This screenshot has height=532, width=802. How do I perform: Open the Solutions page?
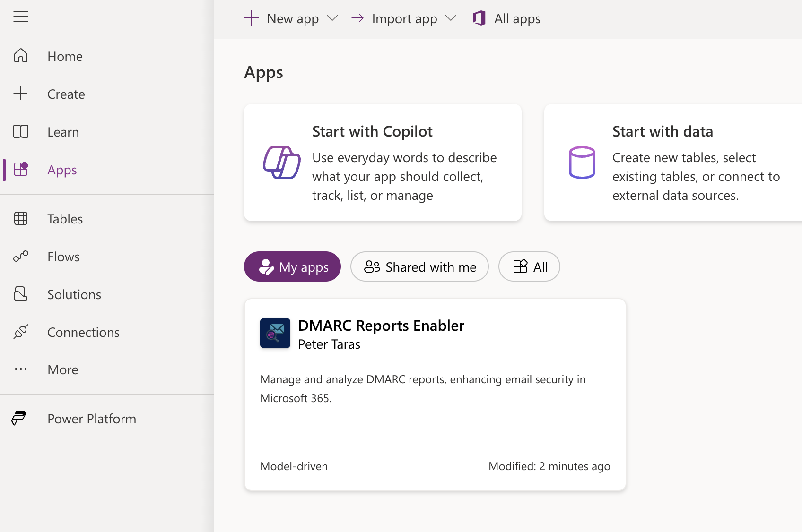click(x=107, y=294)
